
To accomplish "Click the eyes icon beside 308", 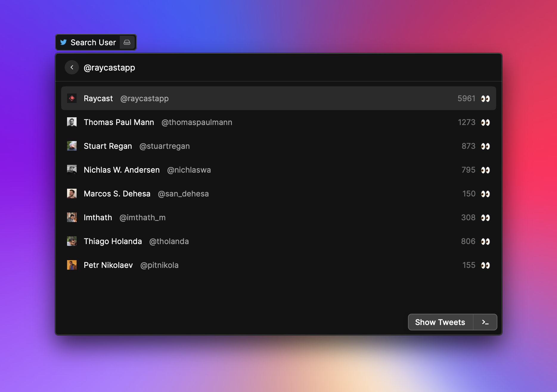I will click(x=485, y=218).
